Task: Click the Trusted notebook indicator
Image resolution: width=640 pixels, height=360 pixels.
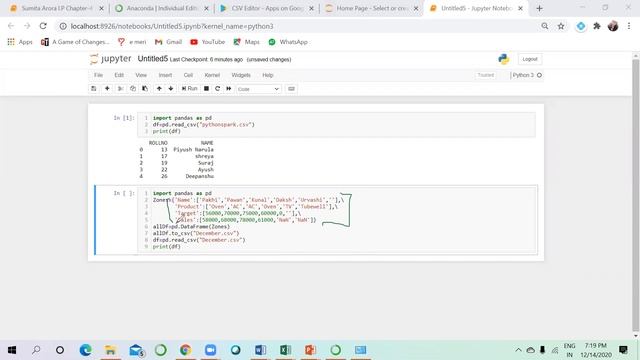Action: [486, 75]
